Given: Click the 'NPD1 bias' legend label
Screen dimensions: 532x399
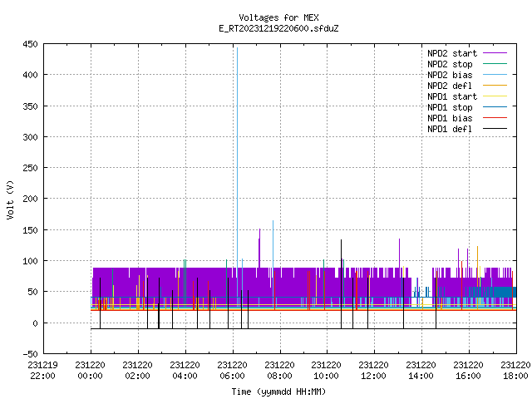Looking at the screenshot, I should click(450, 118).
